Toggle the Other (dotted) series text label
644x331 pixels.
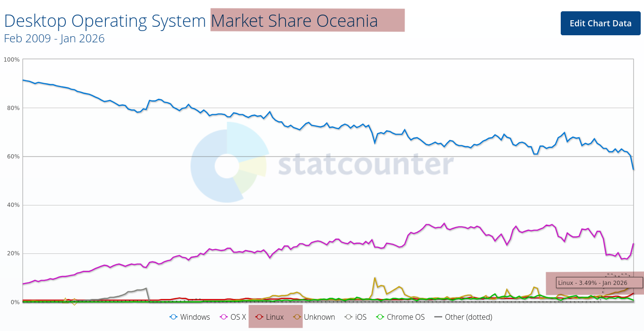point(469,317)
